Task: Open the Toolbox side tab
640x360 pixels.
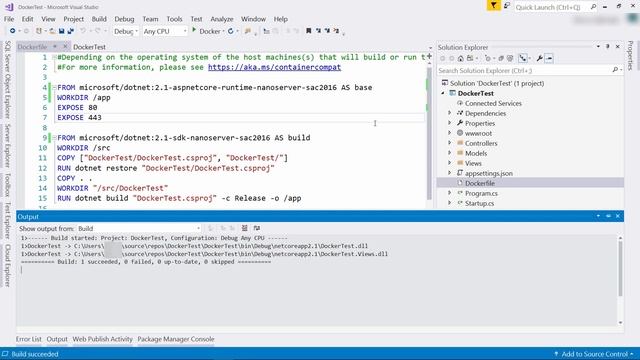Action: (x=7, y=184)
